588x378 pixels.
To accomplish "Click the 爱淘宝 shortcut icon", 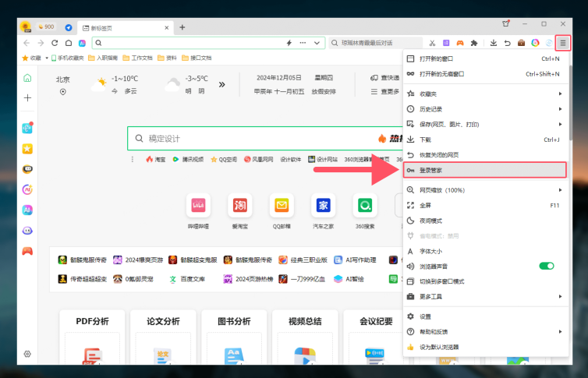I will click(239, 206).
